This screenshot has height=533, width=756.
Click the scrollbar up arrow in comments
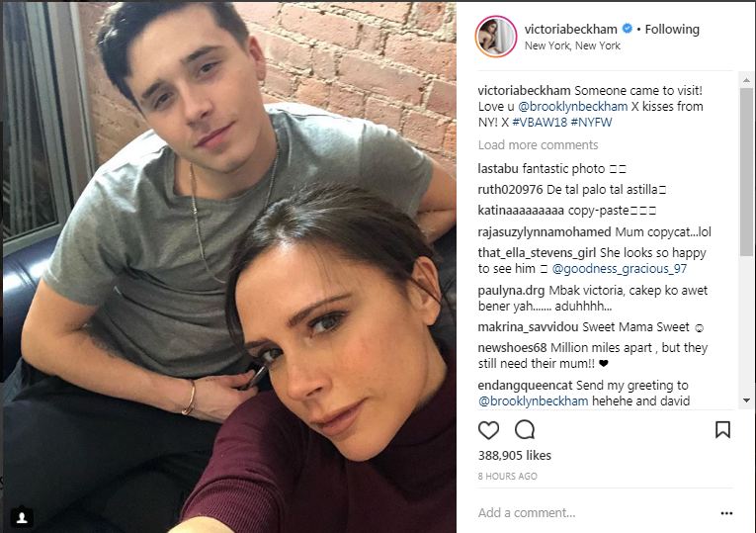[746, 79]
